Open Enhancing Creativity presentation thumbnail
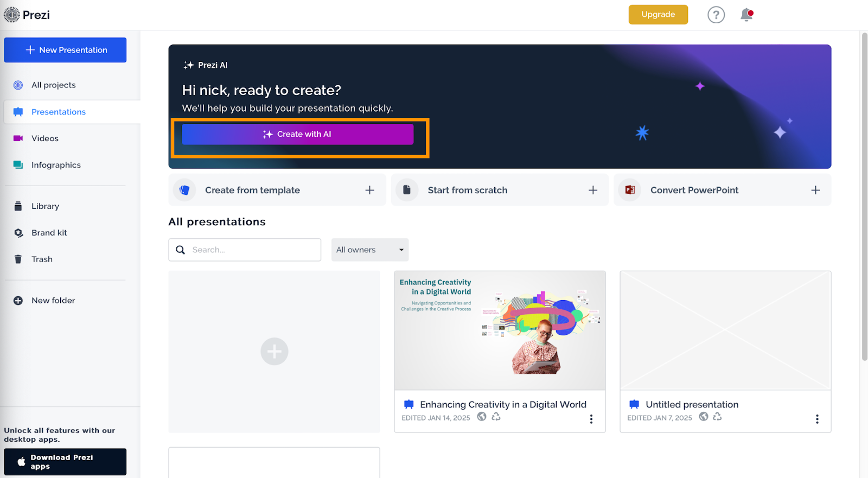This screenshot has width=868, height=478. (500, 330)
